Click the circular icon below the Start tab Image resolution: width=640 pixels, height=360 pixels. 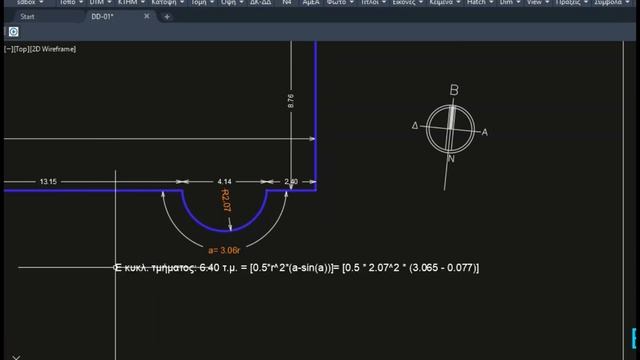tap(13, 32)
